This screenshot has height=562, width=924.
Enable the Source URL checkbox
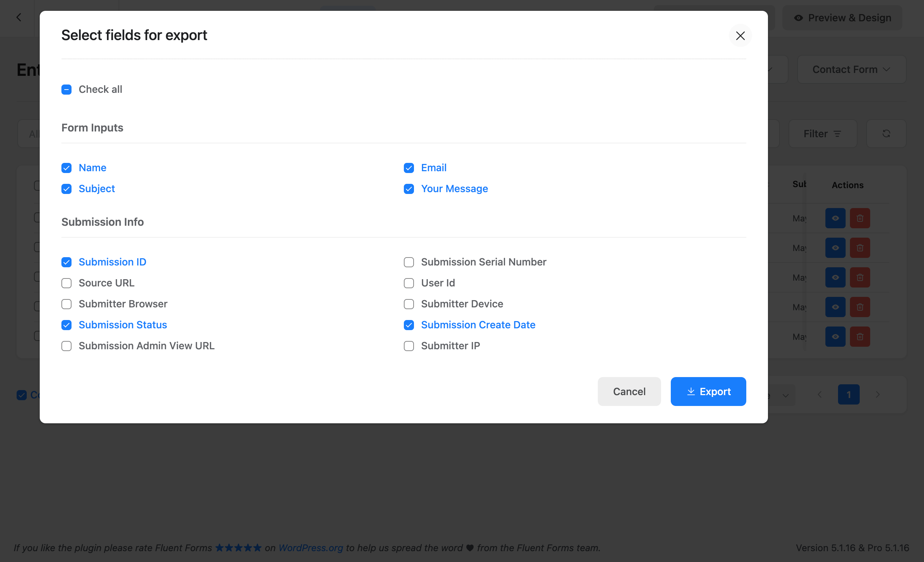point(66,283)
